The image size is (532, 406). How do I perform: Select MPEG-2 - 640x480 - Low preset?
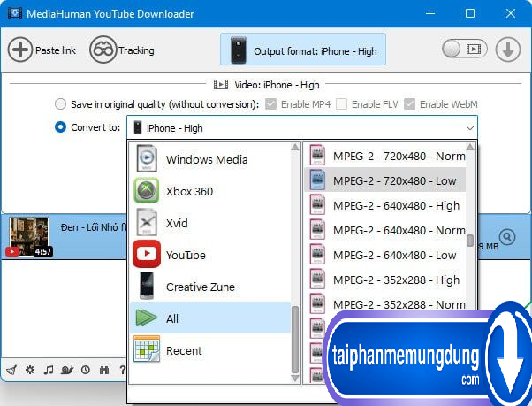(384, 255)
